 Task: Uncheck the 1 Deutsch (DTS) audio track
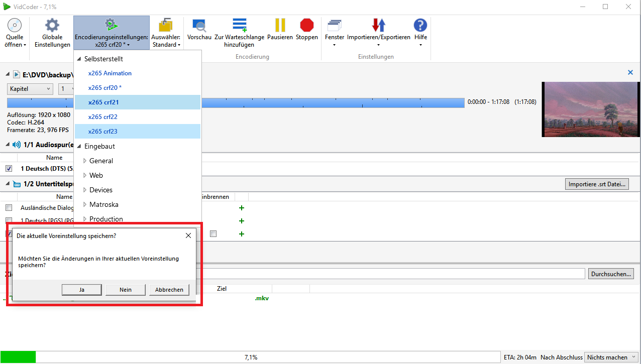tap(9, 168)
